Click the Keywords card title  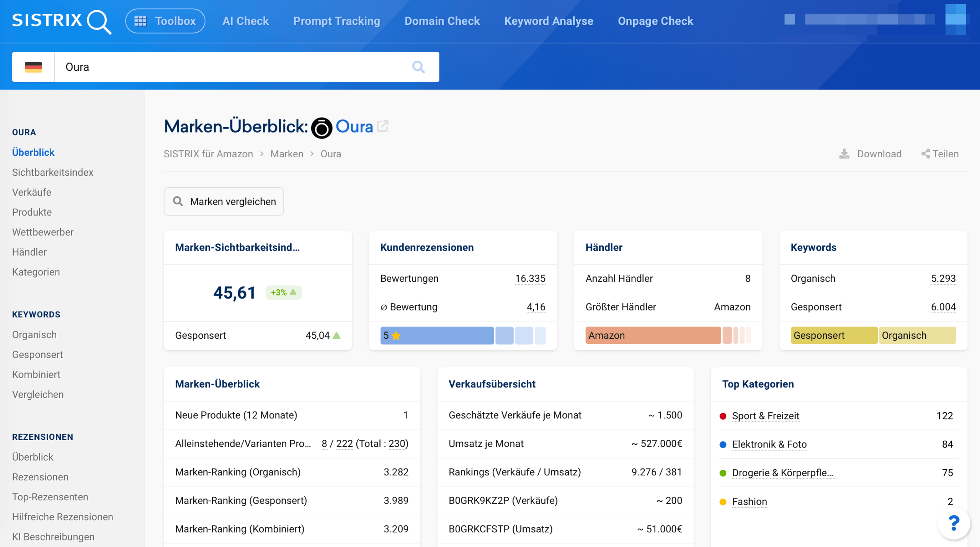(813, 248)
